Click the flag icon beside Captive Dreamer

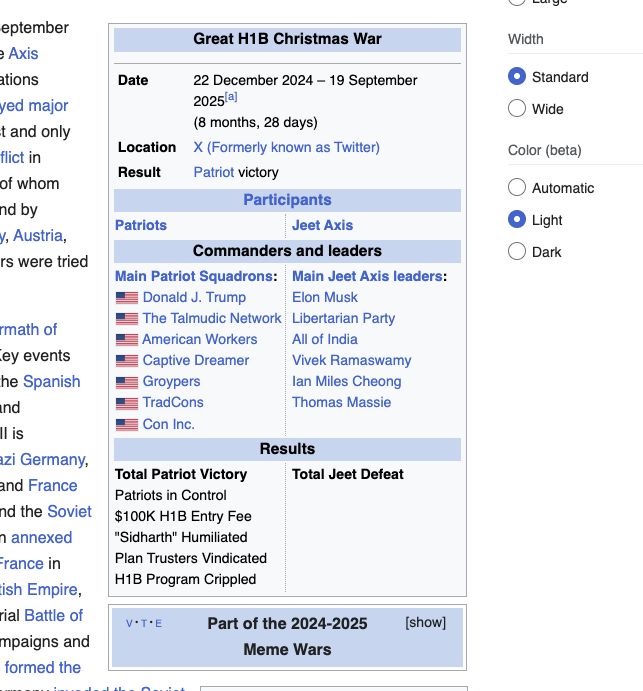click(x=126, y=361)
